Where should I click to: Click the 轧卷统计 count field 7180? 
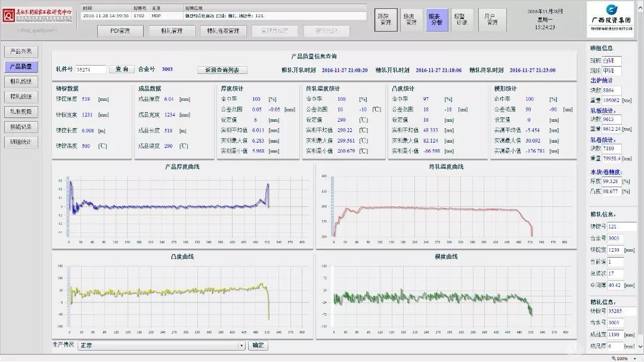612,148
